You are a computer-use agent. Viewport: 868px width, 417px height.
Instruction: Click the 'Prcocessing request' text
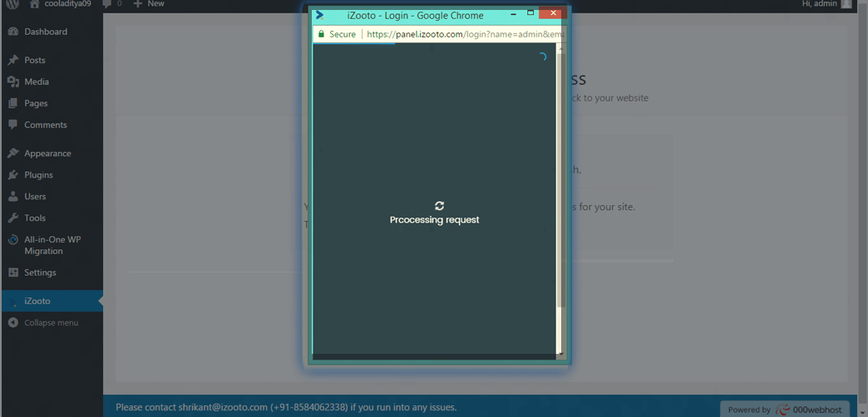(x=435, y=219)
